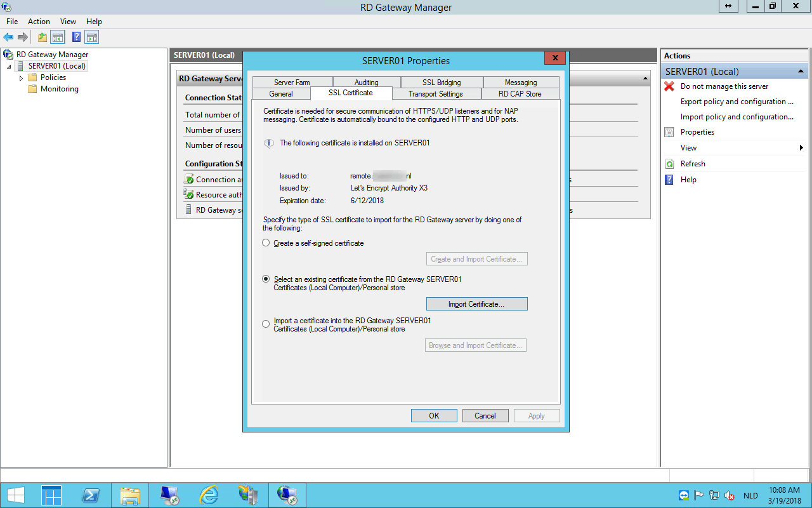Switch to the RD CAP Store tab
The height and width of the screenshot is (508, 812).
[520, 94]
